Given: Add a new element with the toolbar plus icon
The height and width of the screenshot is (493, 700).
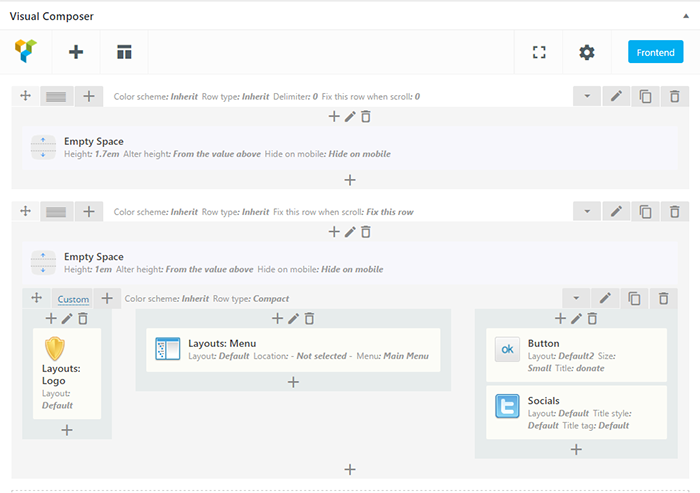Looking at the screenshot, I should click(76, 52).
